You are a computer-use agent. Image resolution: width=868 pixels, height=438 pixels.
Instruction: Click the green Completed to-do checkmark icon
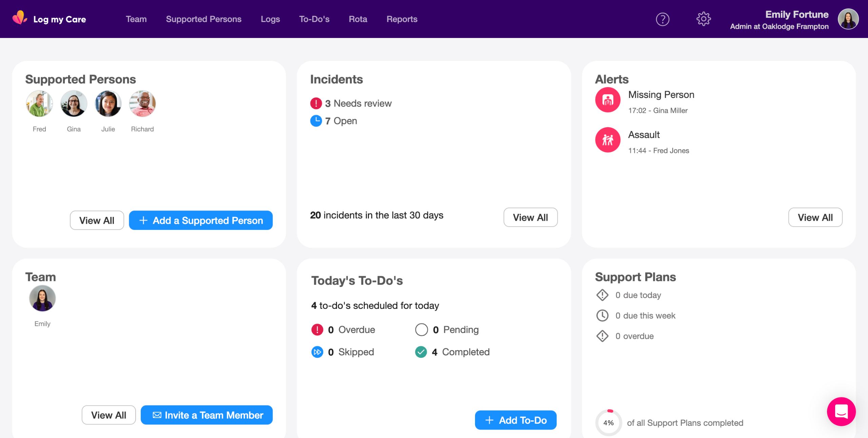coord(421,352)
